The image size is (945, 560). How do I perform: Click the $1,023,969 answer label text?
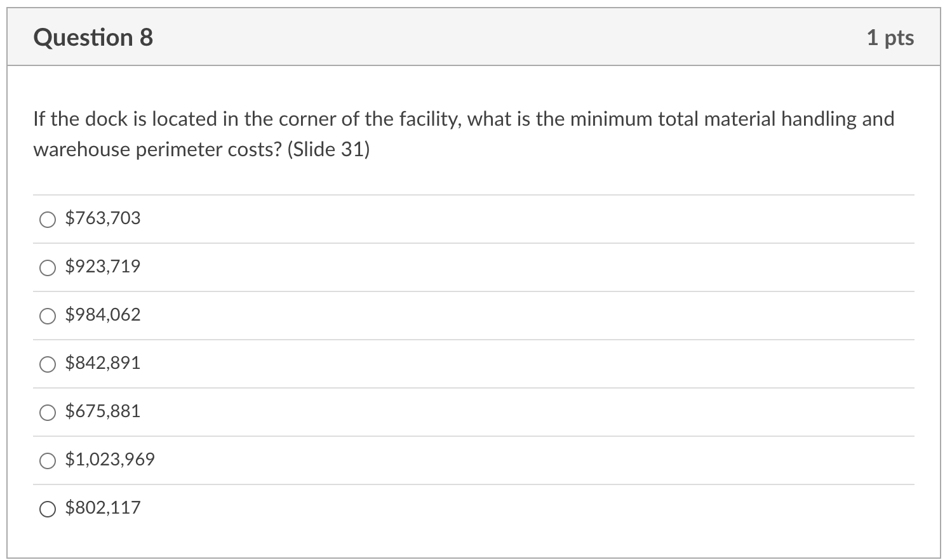[109, 459]
